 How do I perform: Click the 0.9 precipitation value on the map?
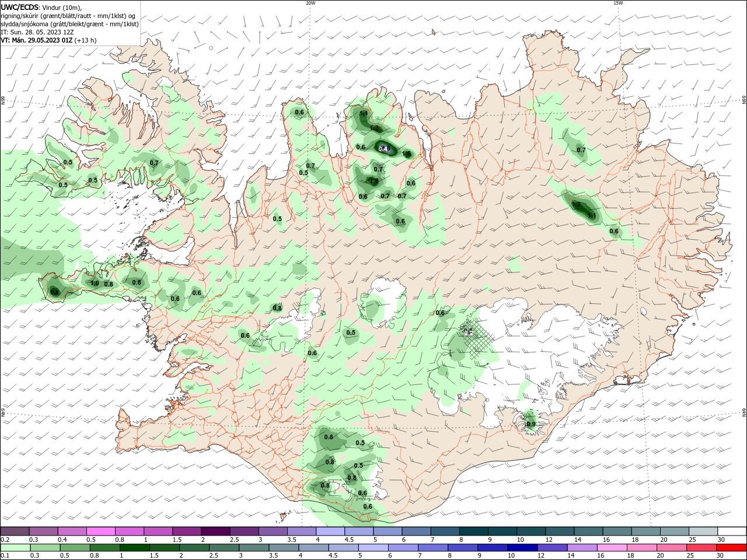pos(530,424)
